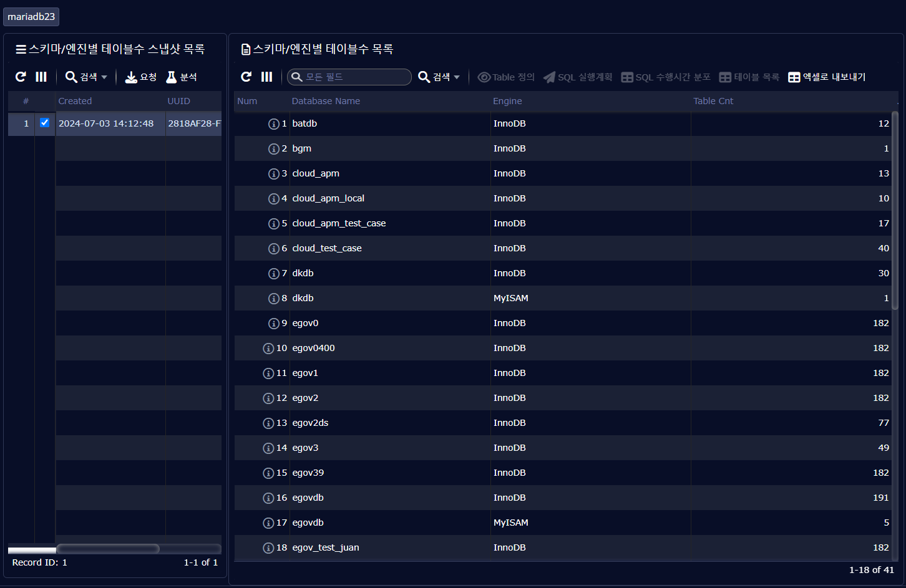Uncheck the 2024-07-03 14:12:48 snapshot checkbox
This screenshot has width=906, height=588.
pyautogui.click(x=44, y=123)
